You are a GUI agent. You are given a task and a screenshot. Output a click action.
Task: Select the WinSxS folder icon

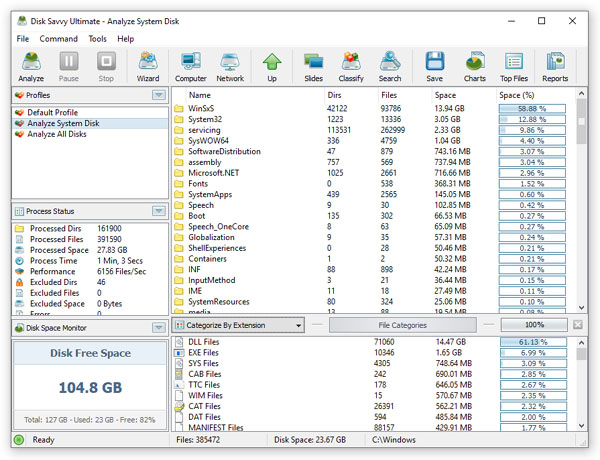click(x=179, y=108)
